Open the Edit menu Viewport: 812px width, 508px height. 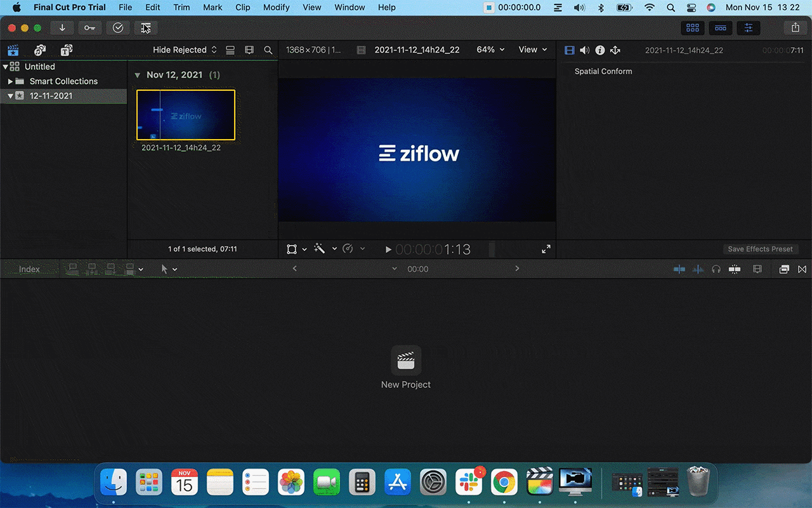153,8
